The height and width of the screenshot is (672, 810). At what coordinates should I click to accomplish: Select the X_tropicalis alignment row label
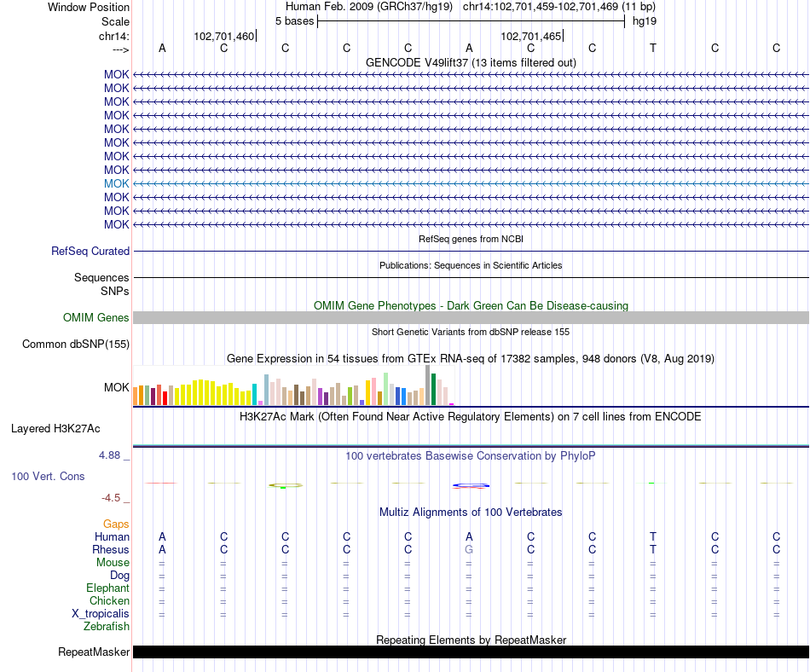click(101, 614)
